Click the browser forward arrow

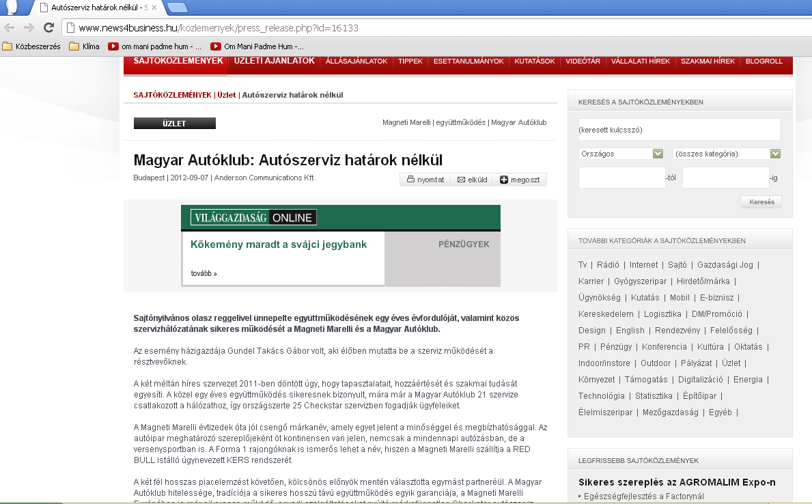pyautogui.click(x=29, y=28)
